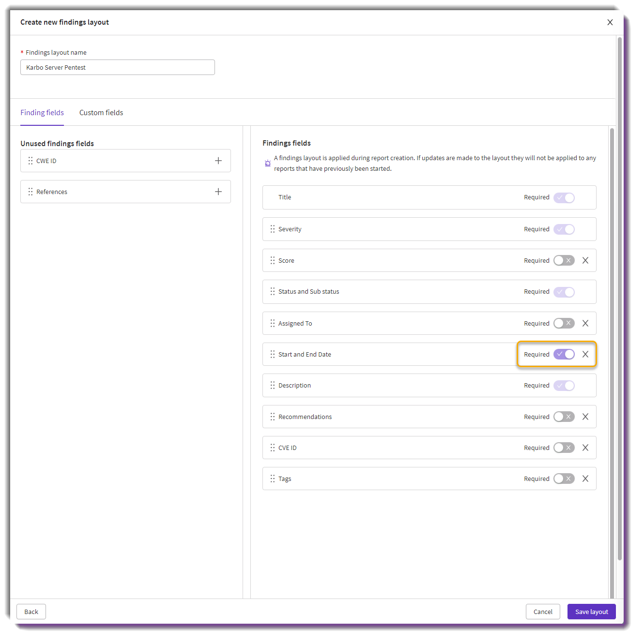Add References field with plus icon
The image size is (644, 644).
(218, 192)
